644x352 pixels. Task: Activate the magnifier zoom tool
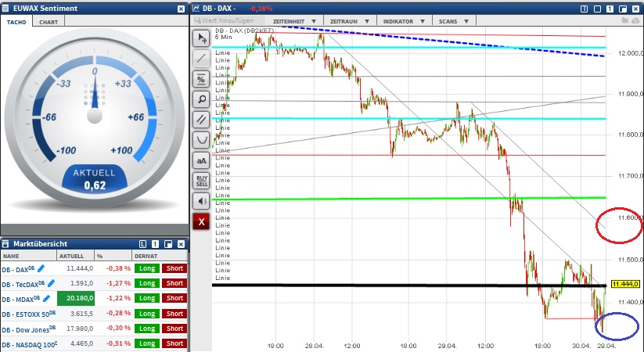click(x=201, y=100)
